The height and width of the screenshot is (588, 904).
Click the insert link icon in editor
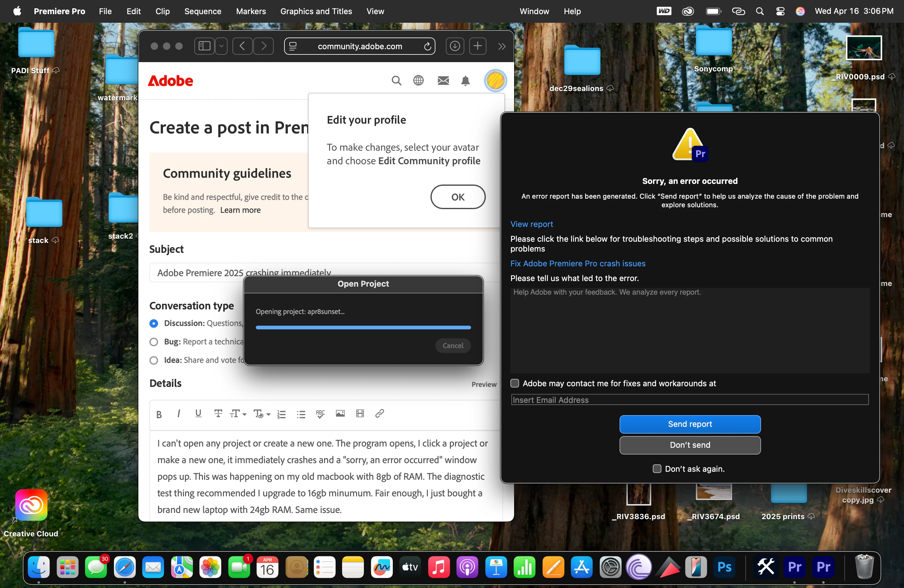379,414
